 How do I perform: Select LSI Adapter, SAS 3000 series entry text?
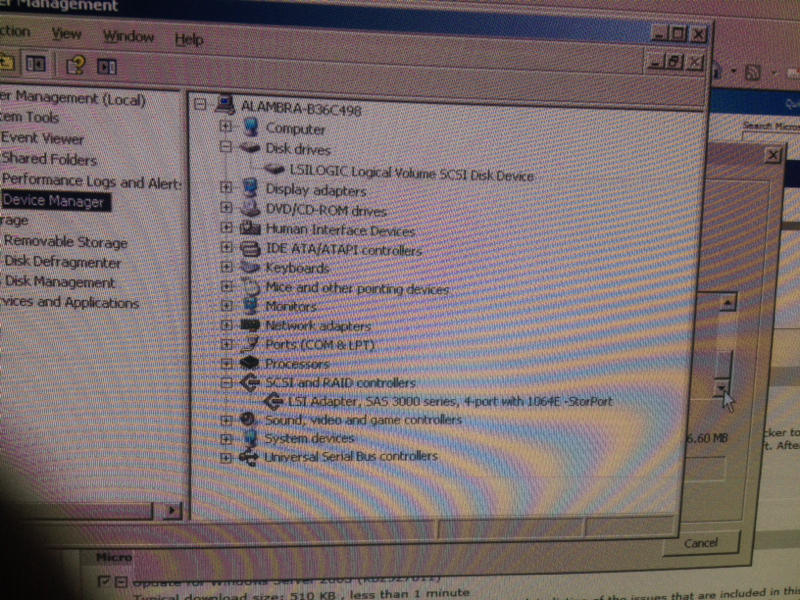pyautogui.click(x=451, y=402)
